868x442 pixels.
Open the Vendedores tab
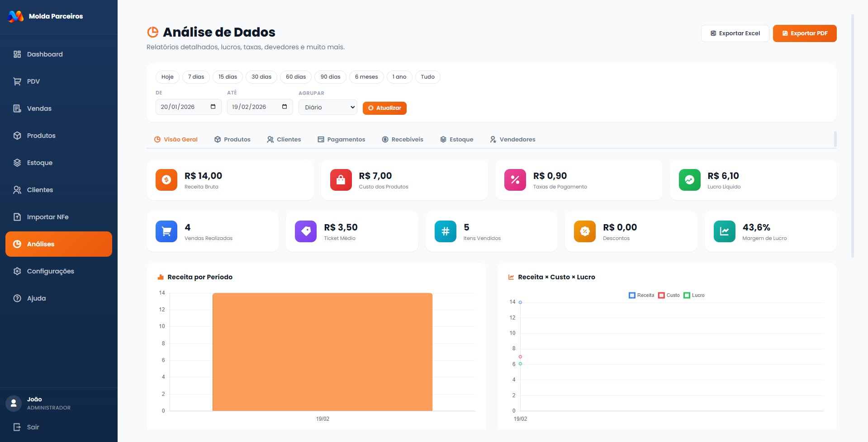point(512,139)
